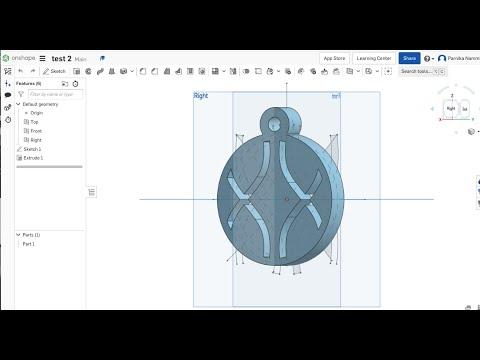Select the Sweep tool
Screen dimensions: 480x360
tap(100, 71)
